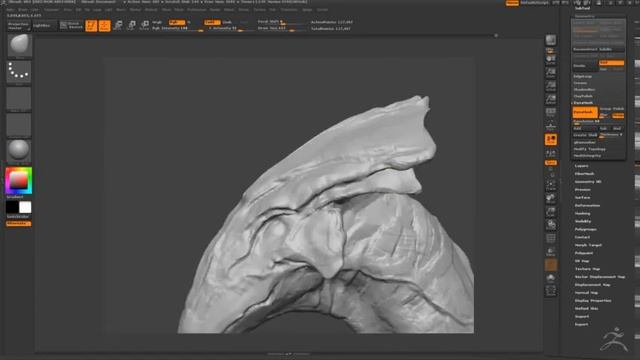Screen dimensions: 640x360
Task: Open the Transform menu
Action: coord(289,9)
